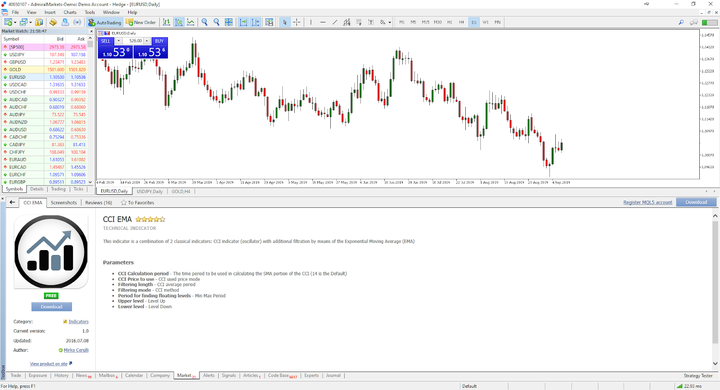Image resolution: width=720 pixels, height=390 pixels.
Task: Click the product description vertical scrollbar
Action: tap(715, 282)
